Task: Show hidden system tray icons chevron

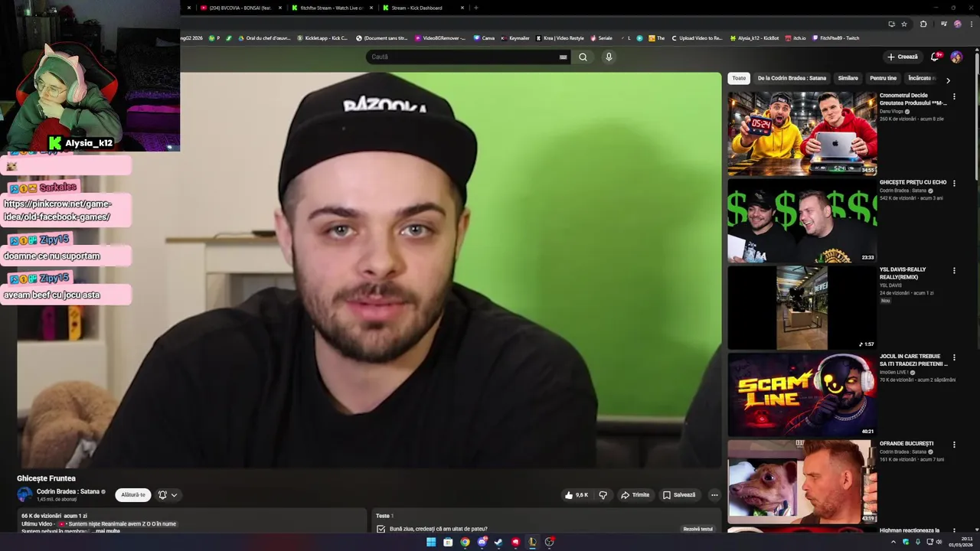Action: pyautogui.click(x=893, y=543)
